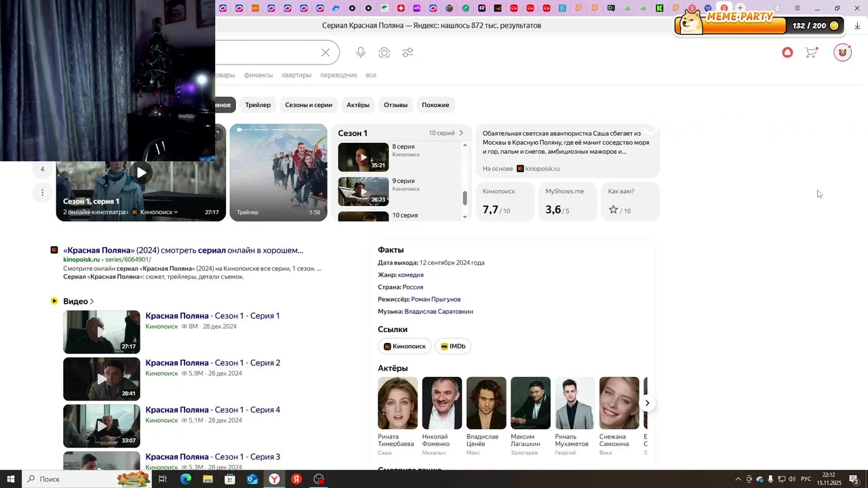Open the profile avatar menu

click(842, 52)
